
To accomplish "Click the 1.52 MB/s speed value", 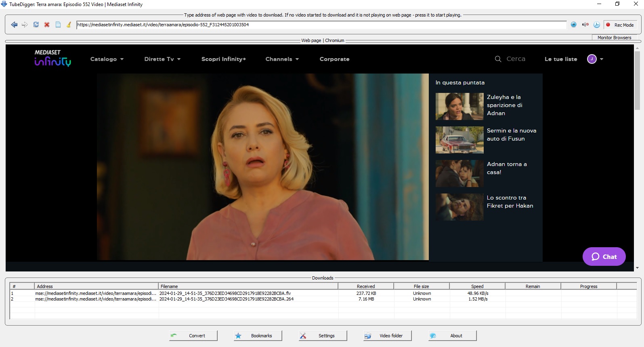I will pos(478,299).
